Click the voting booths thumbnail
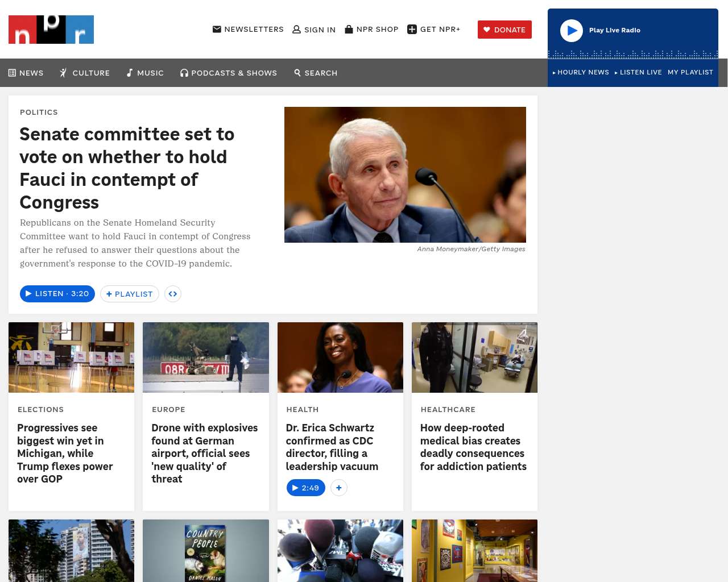 click(x=72, y=357)
